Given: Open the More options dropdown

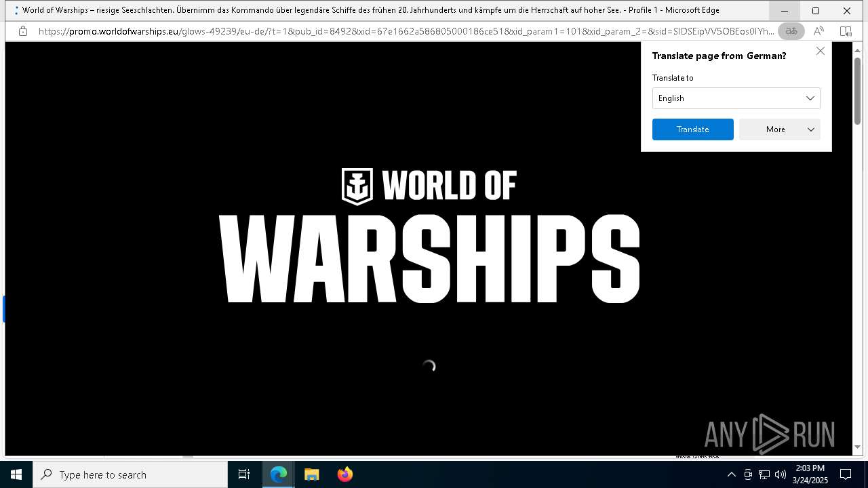Looking at the screenshot, I should click(x=780, y=129).
